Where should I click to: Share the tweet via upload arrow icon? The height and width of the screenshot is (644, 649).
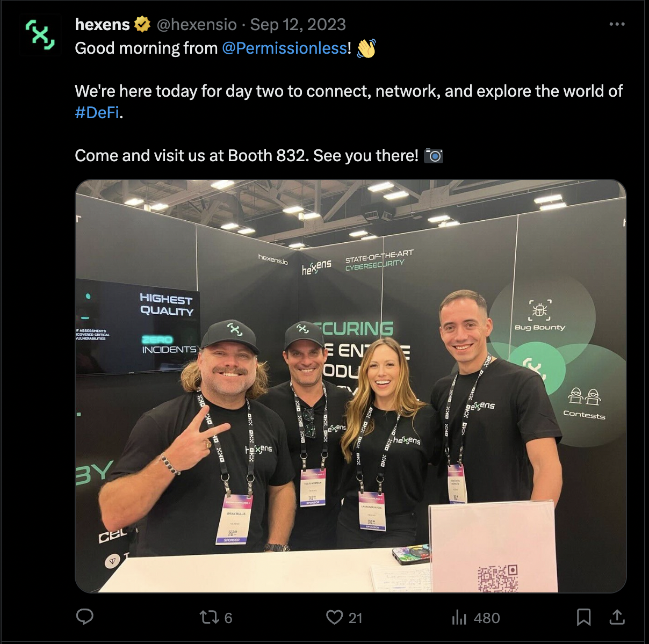[617, 617]
